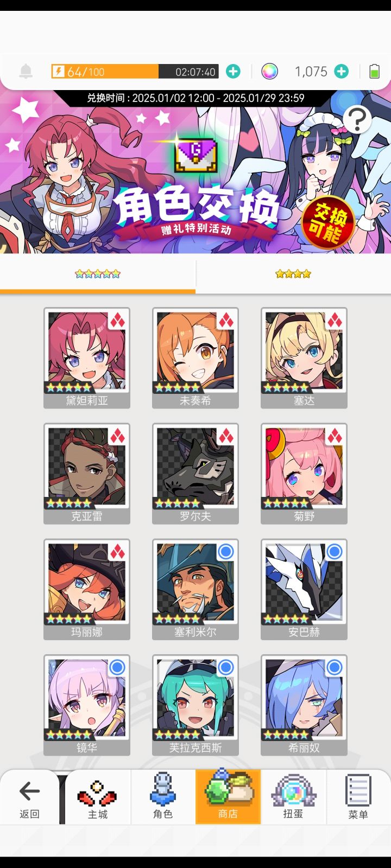Select the 商店 shop tab
The height and width of the screenshot is (868, 391).
[x=228, y=796]
